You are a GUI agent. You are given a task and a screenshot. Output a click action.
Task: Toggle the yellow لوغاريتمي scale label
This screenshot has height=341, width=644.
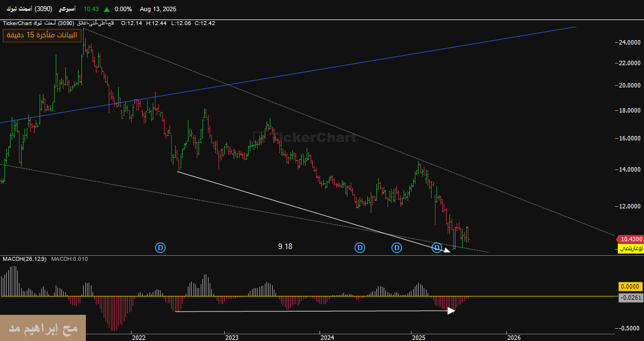[631, 249]
